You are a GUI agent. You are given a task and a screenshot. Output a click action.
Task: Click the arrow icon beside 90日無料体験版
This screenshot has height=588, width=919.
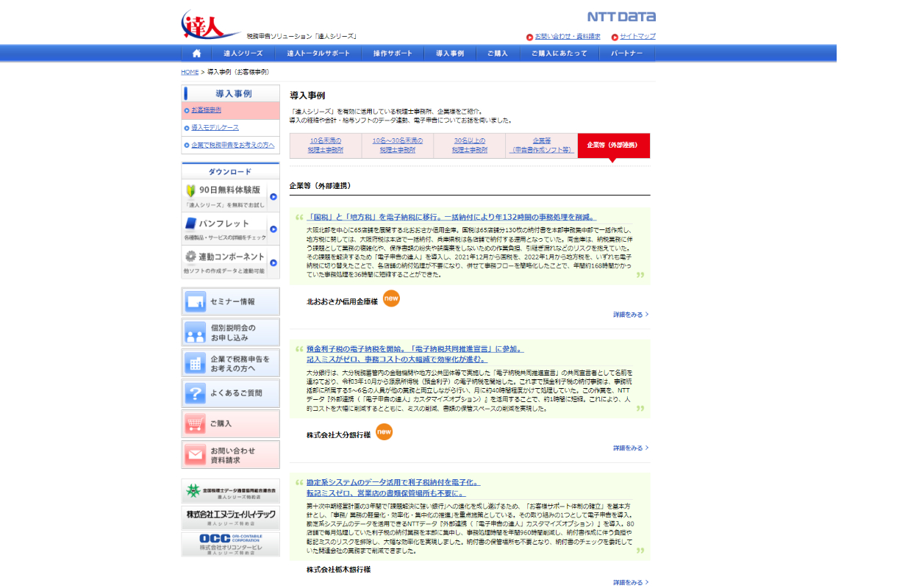tap(273, 196)
